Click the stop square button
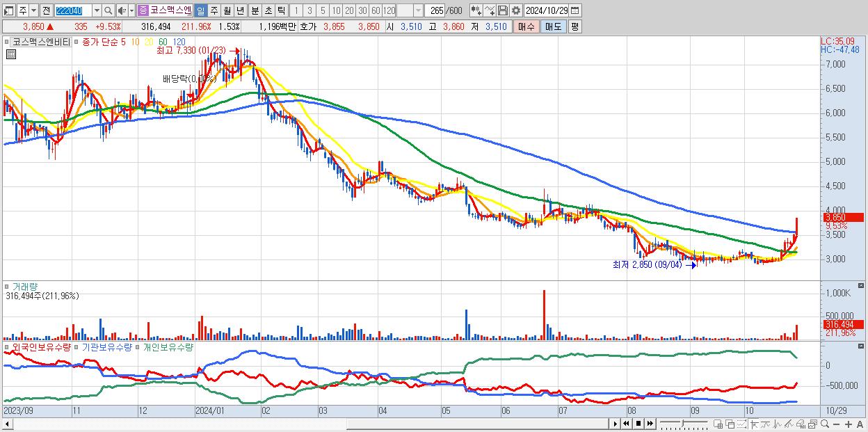The image size is (868, 432). 638,424
